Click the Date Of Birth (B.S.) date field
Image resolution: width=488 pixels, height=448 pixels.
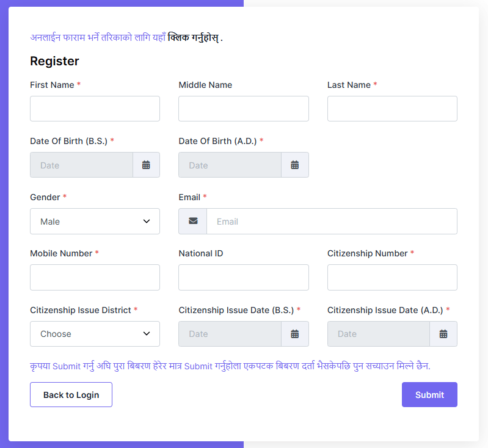click(82, 165)
